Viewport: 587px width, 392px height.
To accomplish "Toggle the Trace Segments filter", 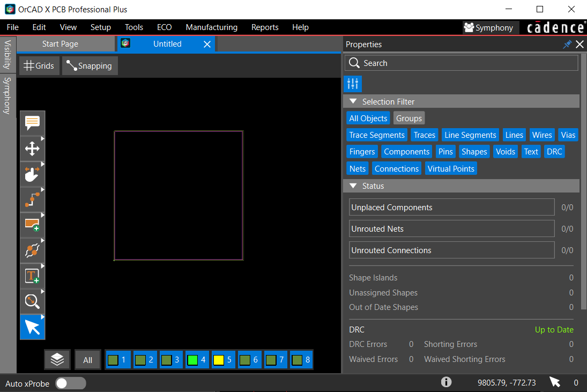I will (377, 135).
